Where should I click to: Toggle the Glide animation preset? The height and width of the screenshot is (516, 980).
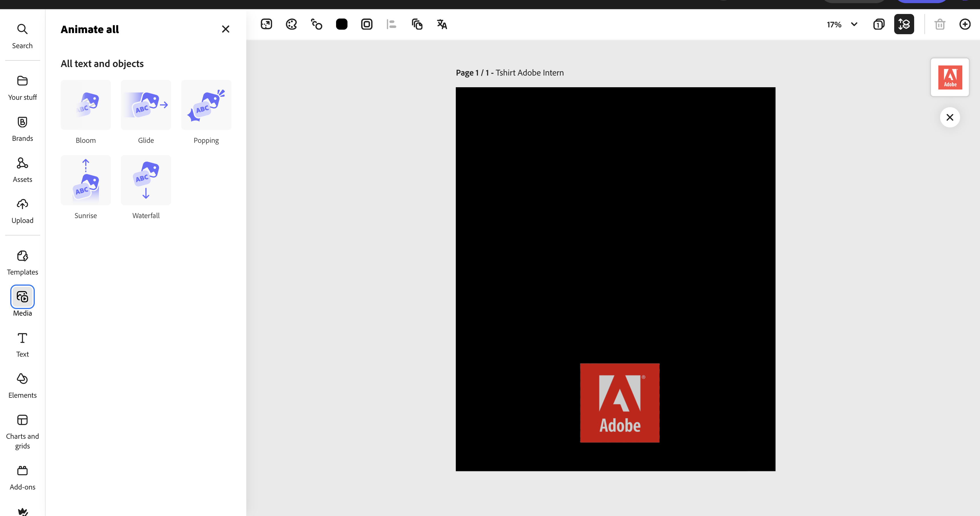click(x=146, y=105)
